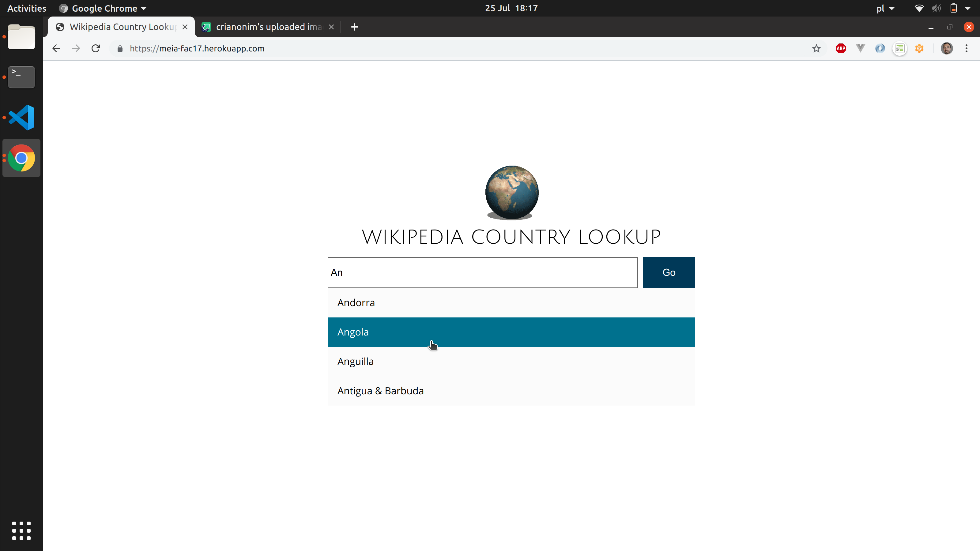
Task: Open Chrome three-dot menu
Action: (966, 48)
